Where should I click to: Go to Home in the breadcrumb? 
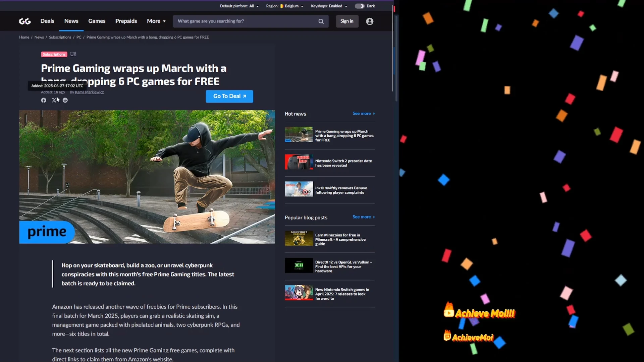[24, 37]
